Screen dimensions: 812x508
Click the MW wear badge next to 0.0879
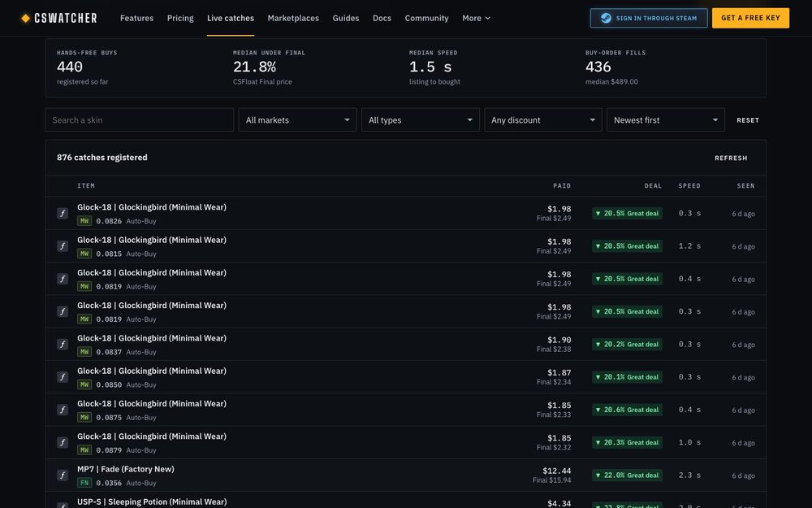point(84,450)
